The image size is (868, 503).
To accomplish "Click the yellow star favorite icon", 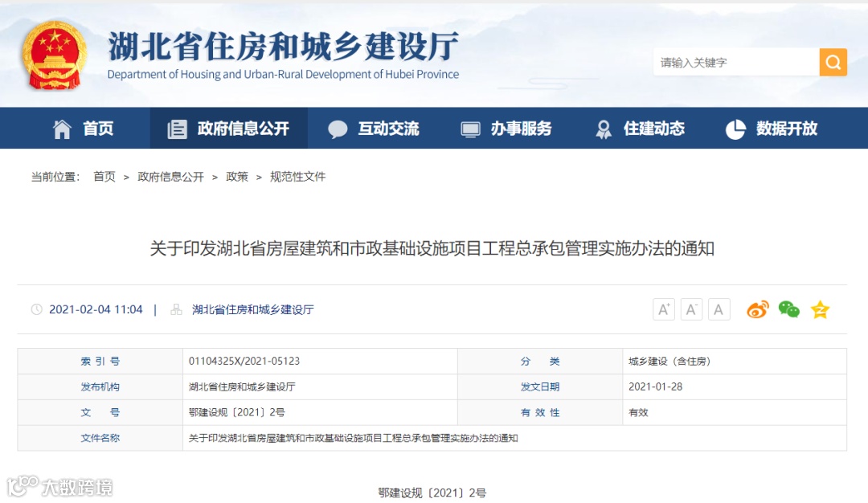I will tap(820, 309).
